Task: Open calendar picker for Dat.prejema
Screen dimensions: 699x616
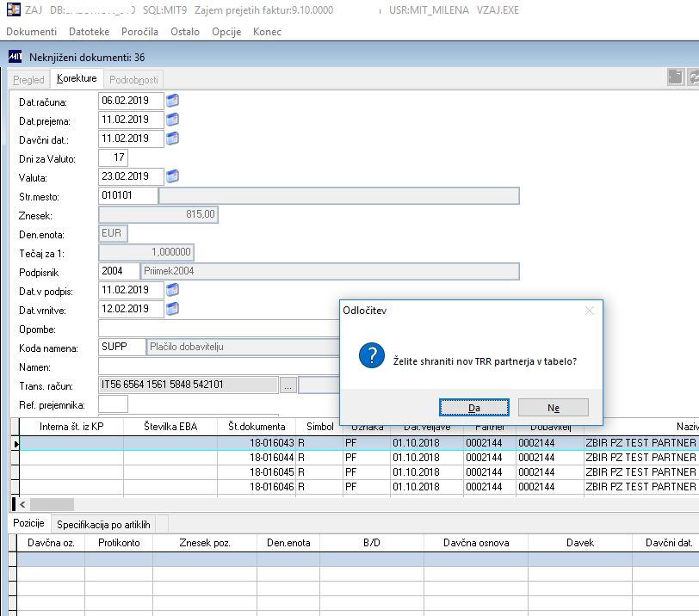Action: tap(172, 120)
